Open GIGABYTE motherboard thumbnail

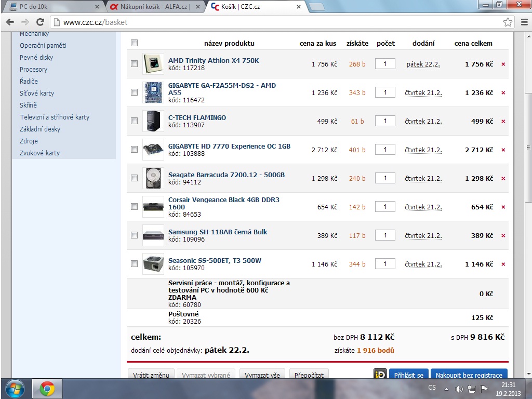coord(153,92)
